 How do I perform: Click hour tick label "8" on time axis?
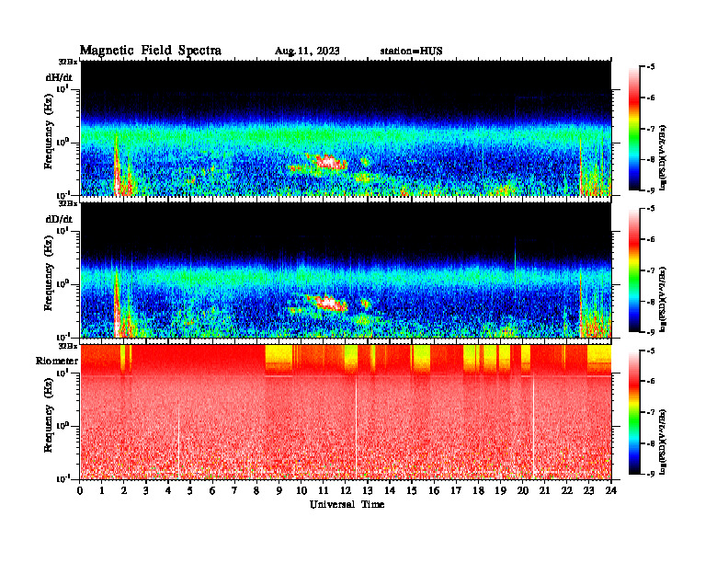coord(256,491)
